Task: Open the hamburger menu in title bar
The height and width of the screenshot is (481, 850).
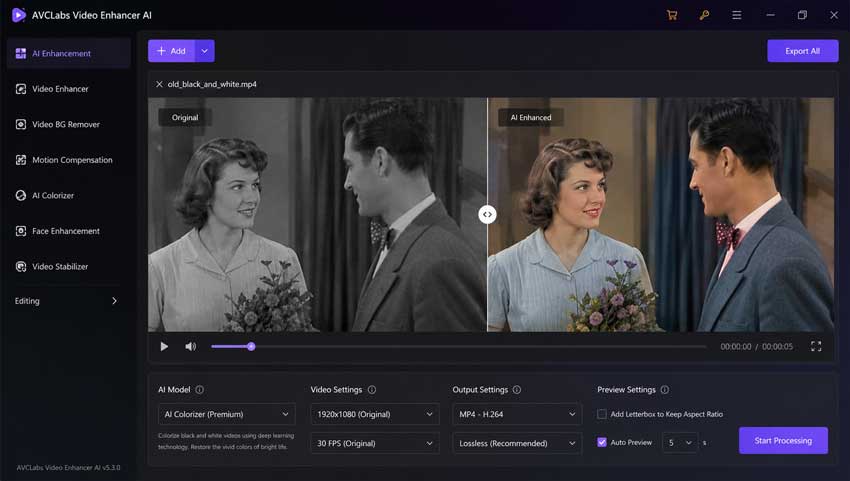Action: point(737,15)
